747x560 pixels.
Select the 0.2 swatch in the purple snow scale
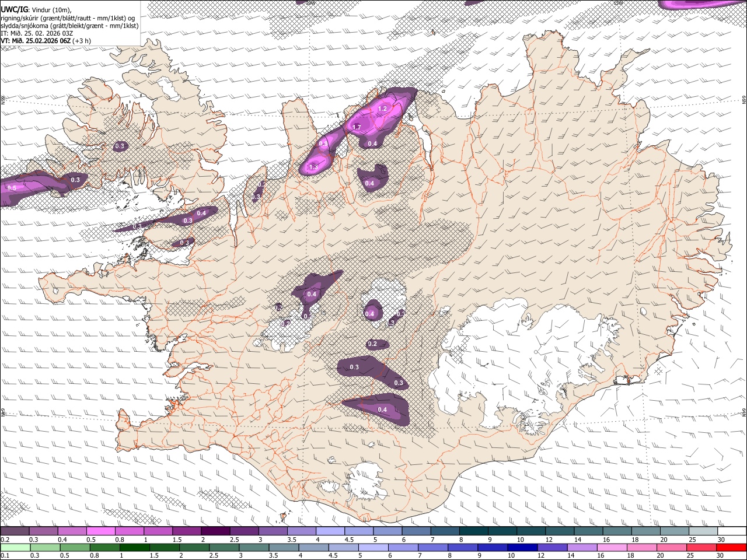(15, 531)
